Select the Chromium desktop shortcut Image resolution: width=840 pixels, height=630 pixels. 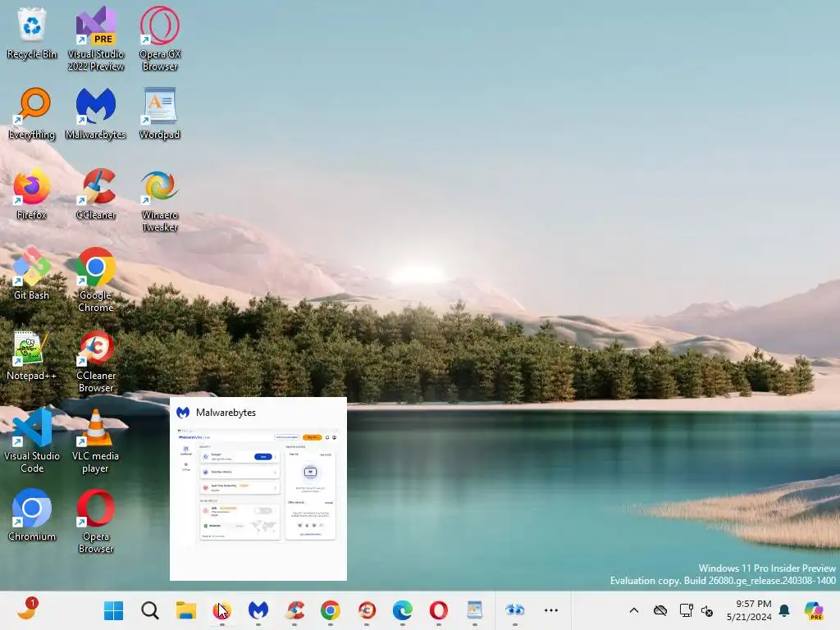pyautogui.click(x=32, y=515)
